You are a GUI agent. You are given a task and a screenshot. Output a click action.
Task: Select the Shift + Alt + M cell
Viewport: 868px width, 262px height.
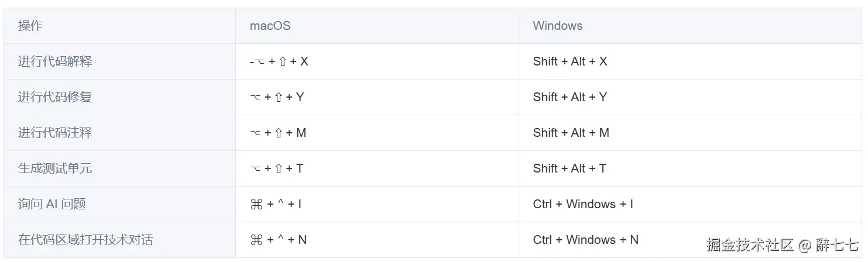click(571, 133)
